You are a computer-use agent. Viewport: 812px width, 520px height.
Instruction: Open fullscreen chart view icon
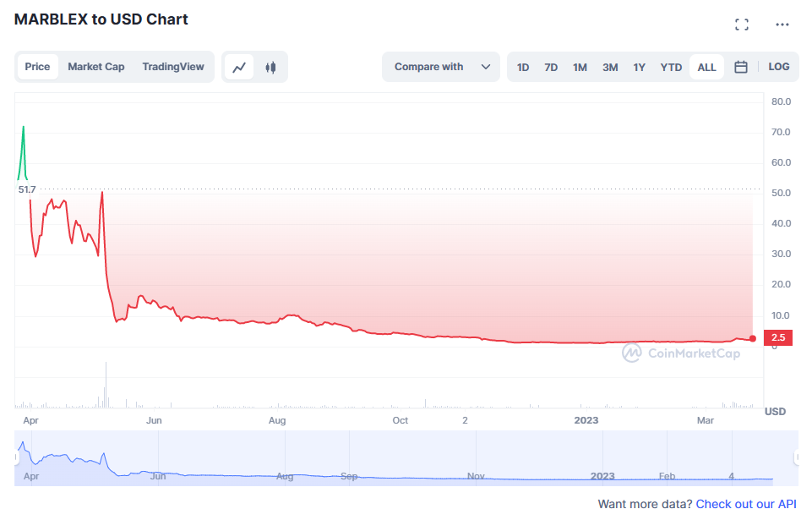point(742,25)
